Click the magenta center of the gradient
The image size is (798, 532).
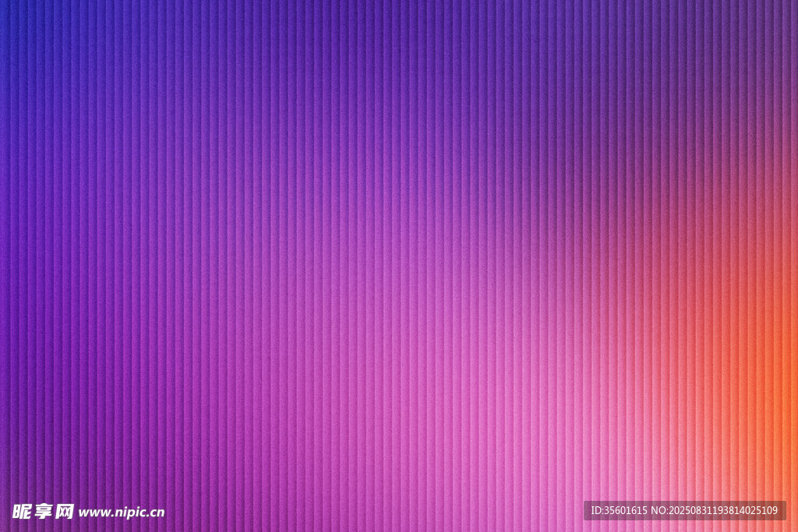click(x=399, y=266)
